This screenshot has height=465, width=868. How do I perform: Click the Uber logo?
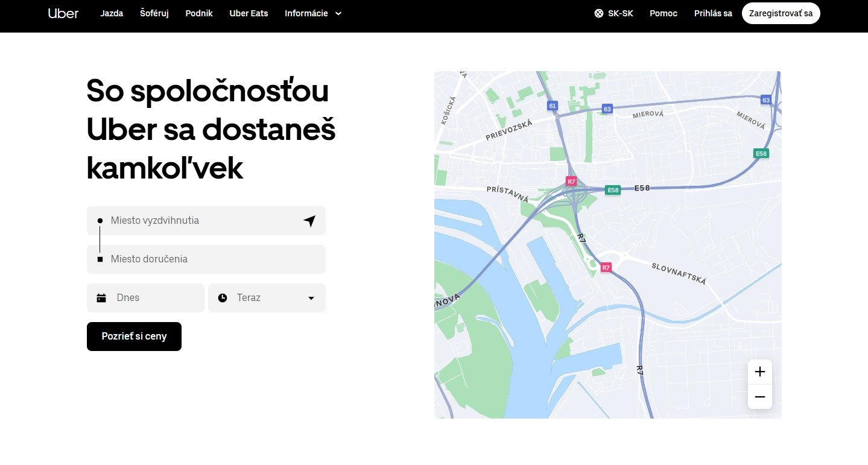(x=63, y=13)
